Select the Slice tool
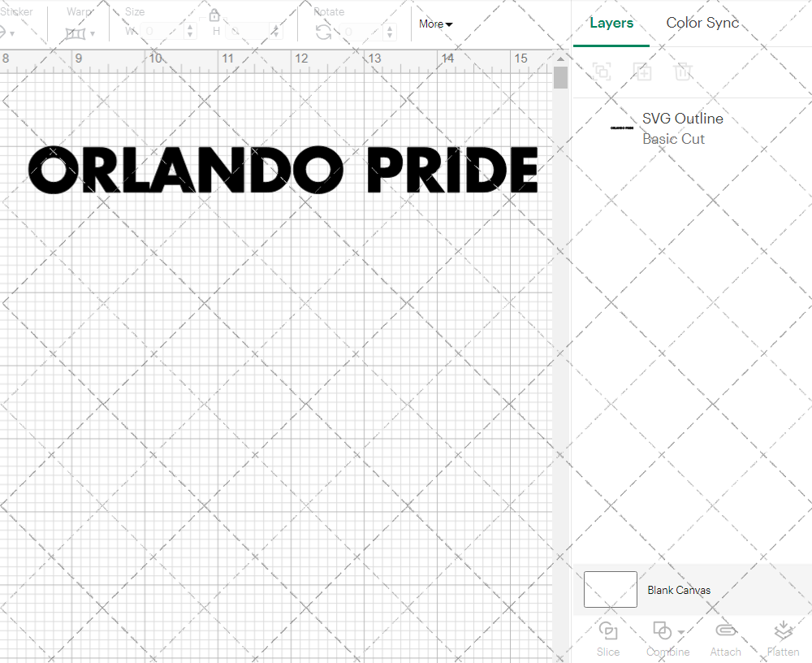This screenshot has height=663, width=812. pyautogui.click(x=607, y=638)
